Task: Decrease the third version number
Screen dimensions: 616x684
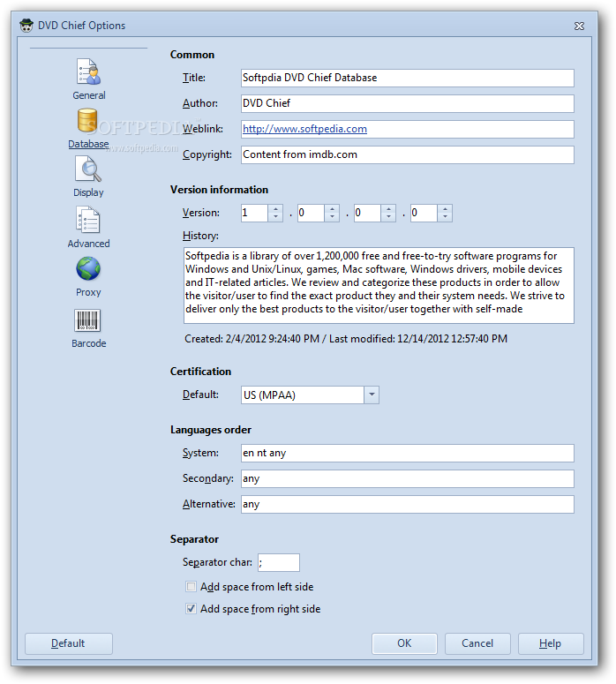Action: [x=388, y=217]
